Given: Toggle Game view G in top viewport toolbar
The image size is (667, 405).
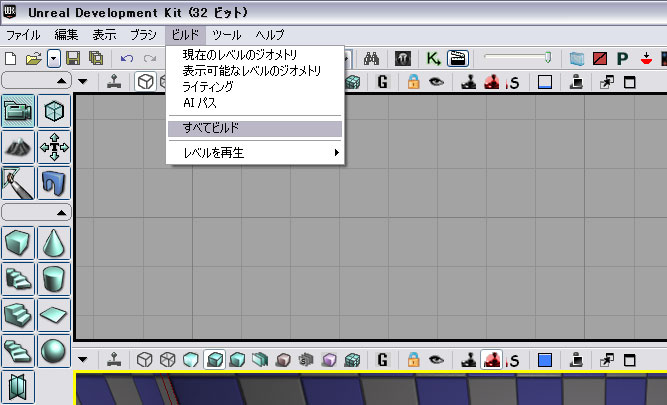Looking at the screenshot, I should click(x=382, y=82).
